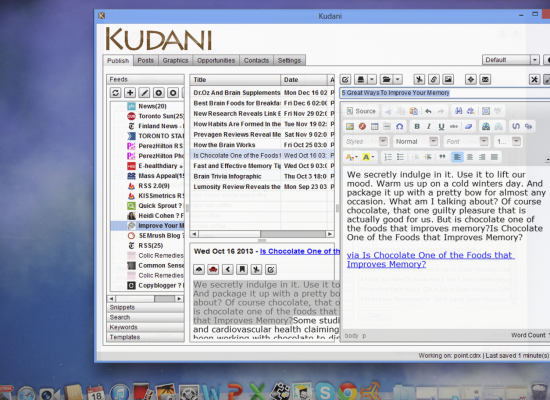Open Find with binoculars icon
Screen dimensions: 550x400
(x=458, y=111)
